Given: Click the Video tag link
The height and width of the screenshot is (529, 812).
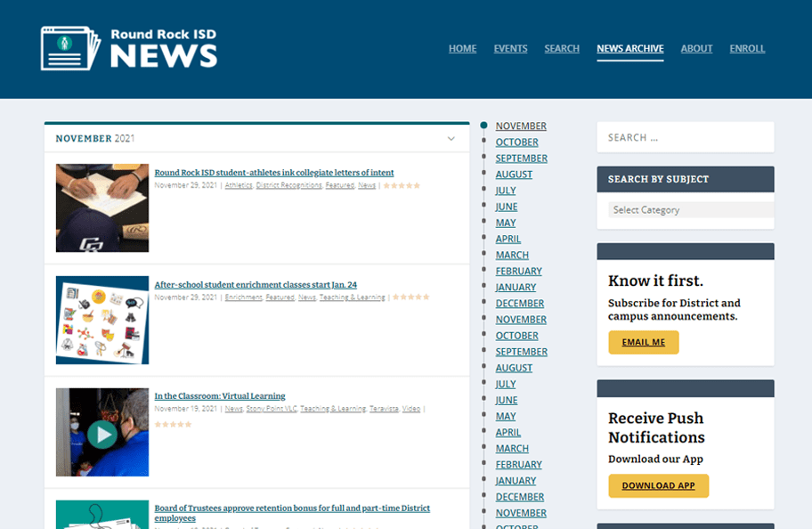Looking at the screenshot, I should [411, 409].
